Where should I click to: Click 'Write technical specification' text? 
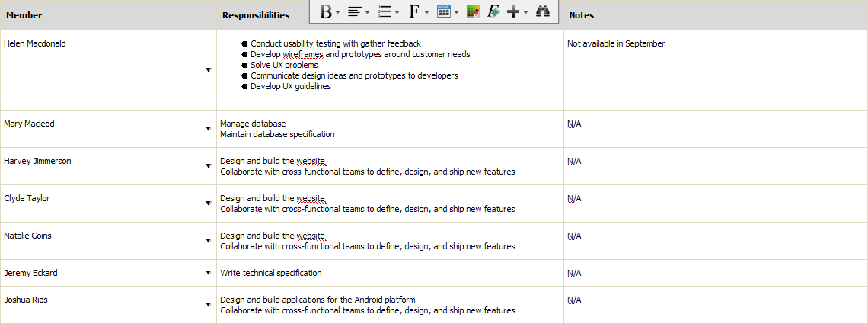271,273
